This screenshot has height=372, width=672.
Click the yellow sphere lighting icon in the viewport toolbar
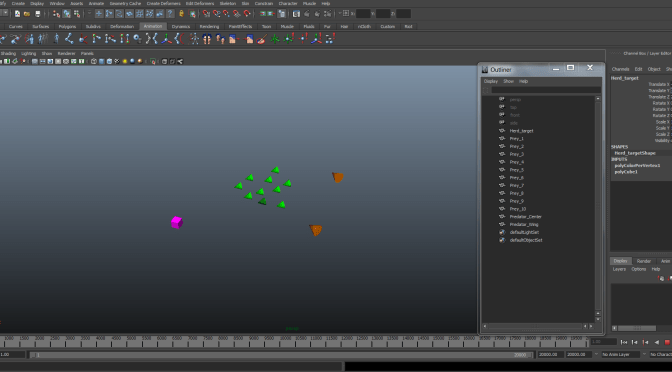125,61
